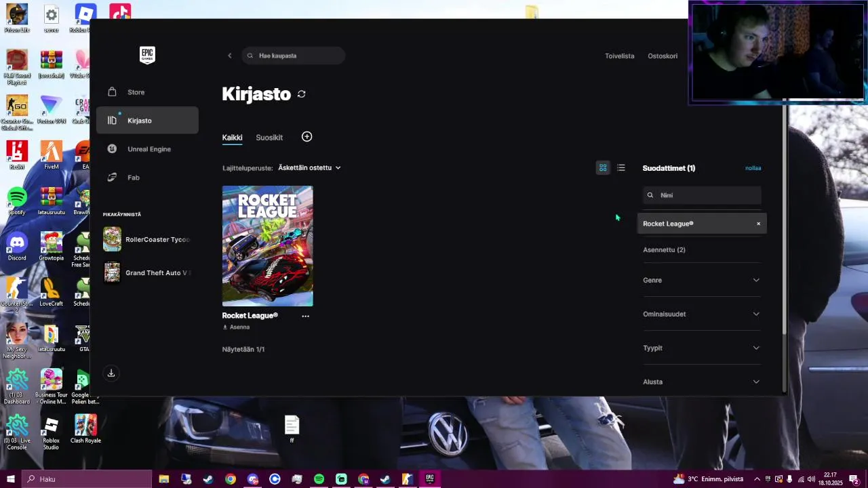
Task: Open Spotify from taskbar
Action: pyautogui.click(x=319, y=479)
